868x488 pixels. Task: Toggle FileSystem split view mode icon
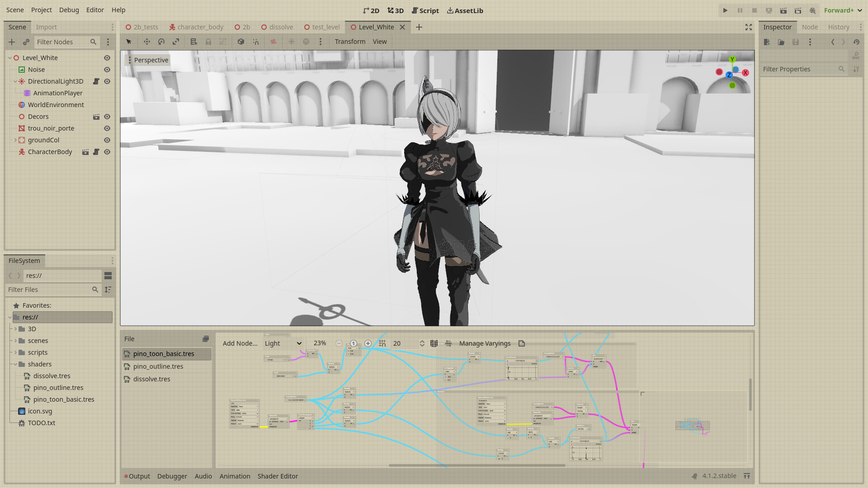click(x=108, y=276)
